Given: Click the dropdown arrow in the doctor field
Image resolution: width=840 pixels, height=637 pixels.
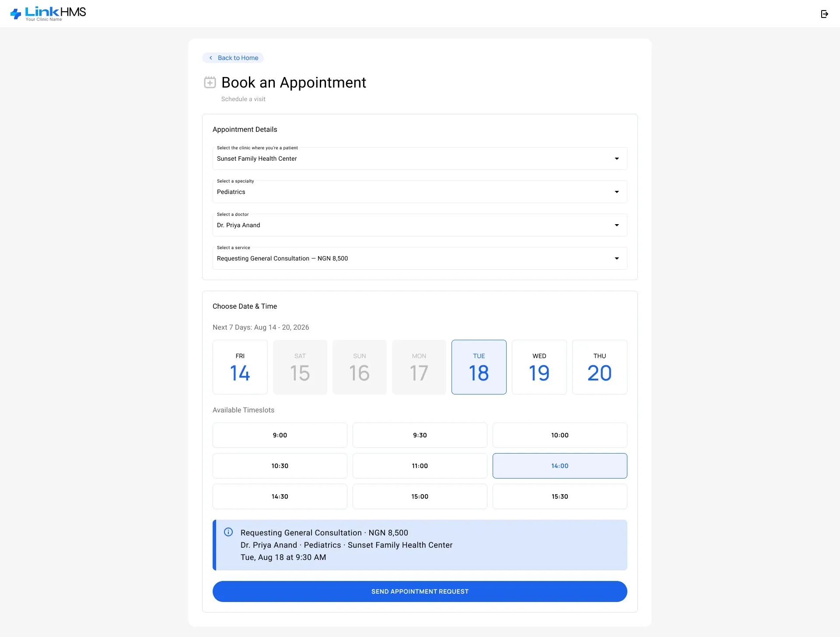Looking at the screenshot, I should tap(617, 225).
